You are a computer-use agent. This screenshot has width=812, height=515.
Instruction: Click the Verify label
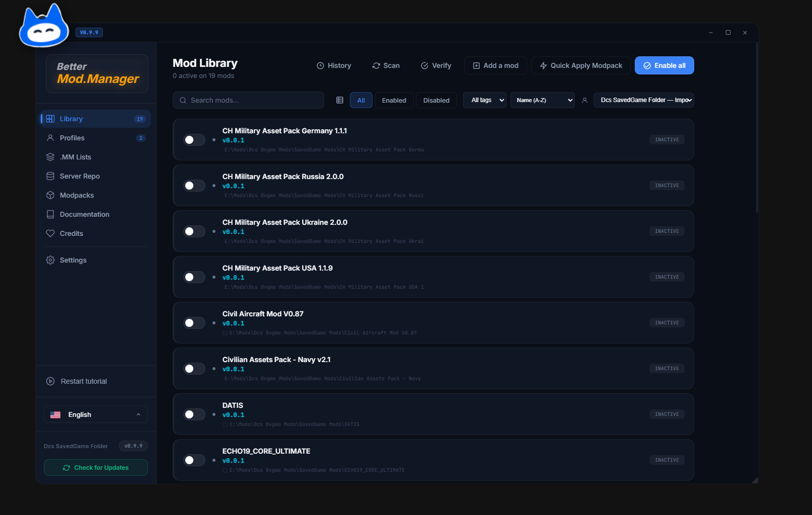[x=441, y=66]
